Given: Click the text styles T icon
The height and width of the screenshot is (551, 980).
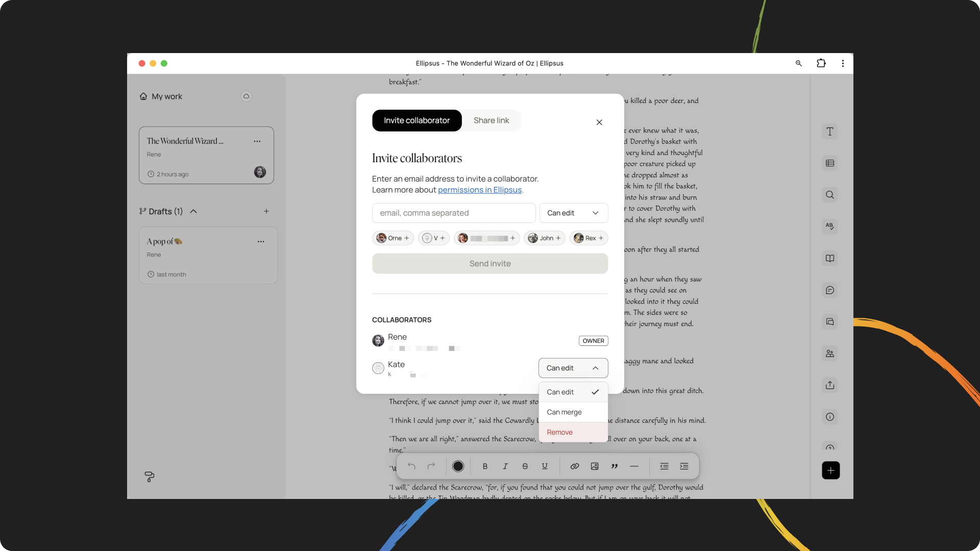Looking at the screenshot, I should pyautogui.click(x=830, y=132).
